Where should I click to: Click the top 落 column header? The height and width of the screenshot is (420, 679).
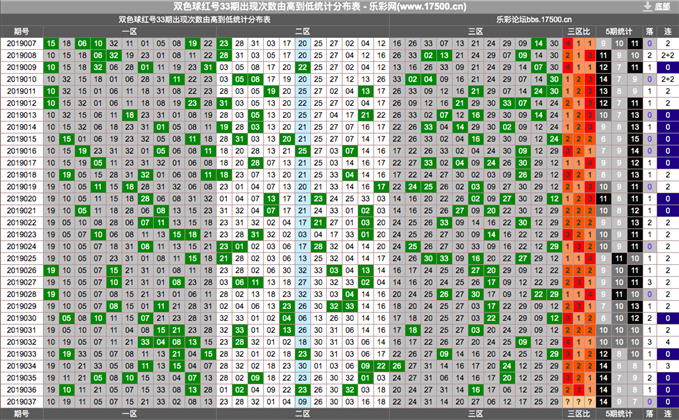pyautogui.click(x=649, y=31)
